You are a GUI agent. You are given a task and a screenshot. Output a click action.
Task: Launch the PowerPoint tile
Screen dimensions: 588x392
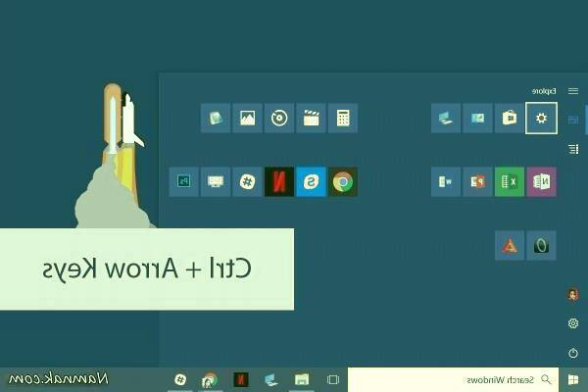(x=478, y=181)
